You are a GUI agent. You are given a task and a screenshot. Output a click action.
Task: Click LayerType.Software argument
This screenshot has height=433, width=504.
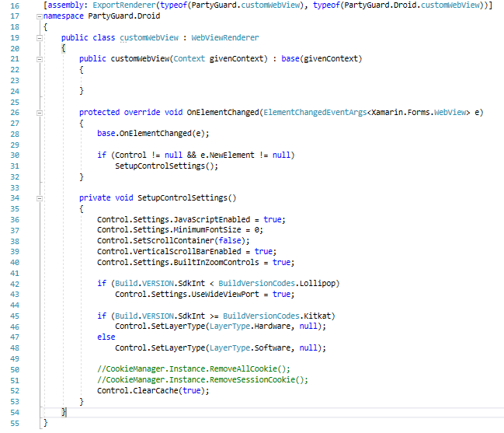(x=250, y=347)
